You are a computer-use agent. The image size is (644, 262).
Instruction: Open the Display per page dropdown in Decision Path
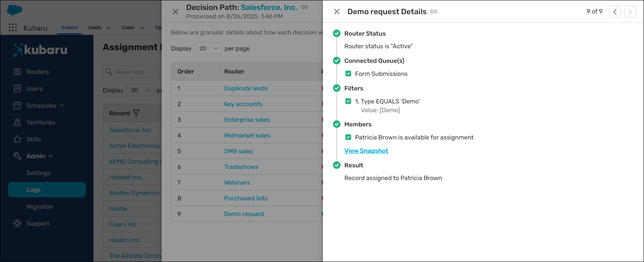(208, 48)
